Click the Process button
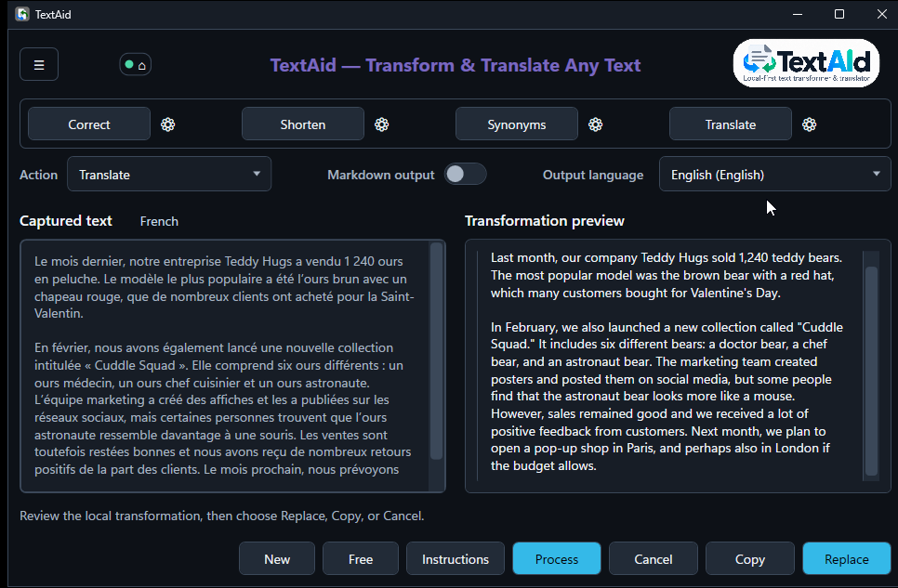 point(557,559)
